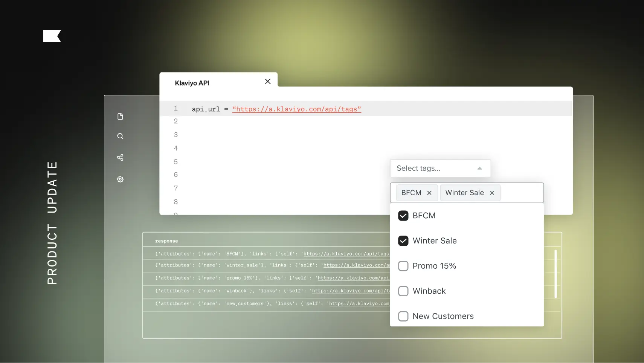Click the response panel scrollbar
Image resolution: width=644 pixels, height=363 pixels.
pyautogui.click(x=555, y=274)
